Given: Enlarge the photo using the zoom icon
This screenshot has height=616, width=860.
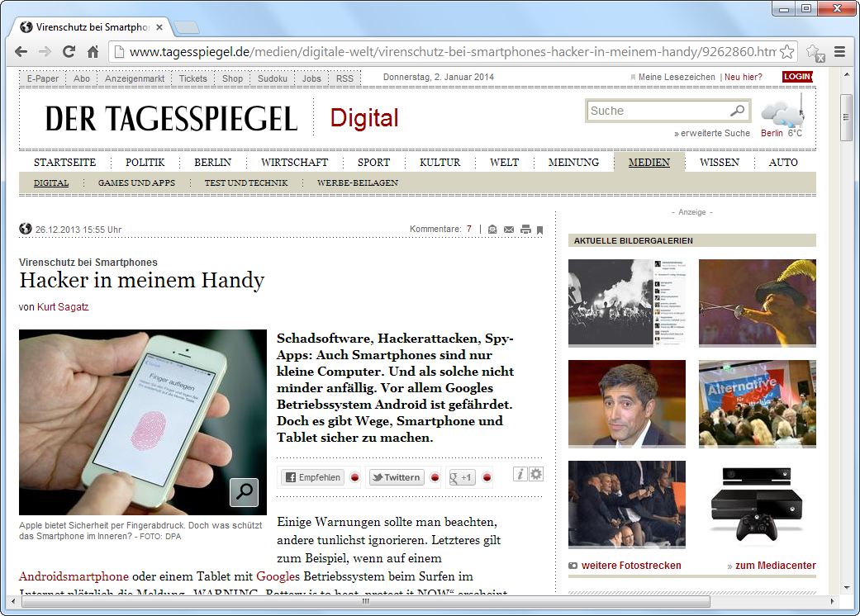Looking at the screenshot, I should (244, 492).
